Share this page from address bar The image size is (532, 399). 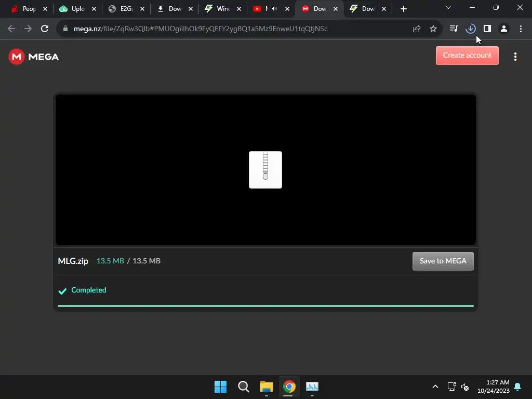[417, 29]
